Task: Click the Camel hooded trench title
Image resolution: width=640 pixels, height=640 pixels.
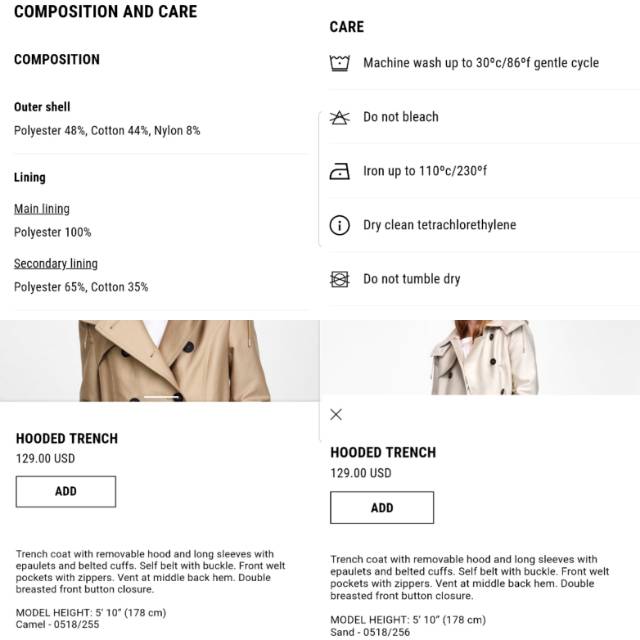Action: [x=67, y=438]
